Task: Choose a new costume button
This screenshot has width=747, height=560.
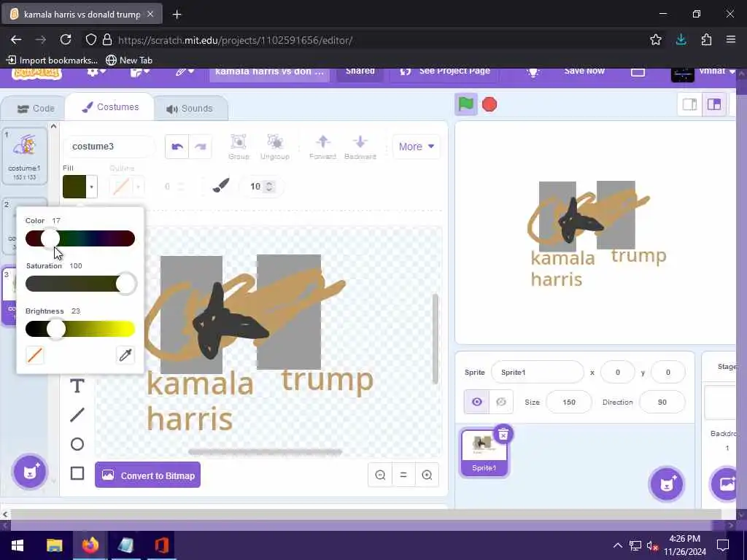Action: (x=30, y=472)
